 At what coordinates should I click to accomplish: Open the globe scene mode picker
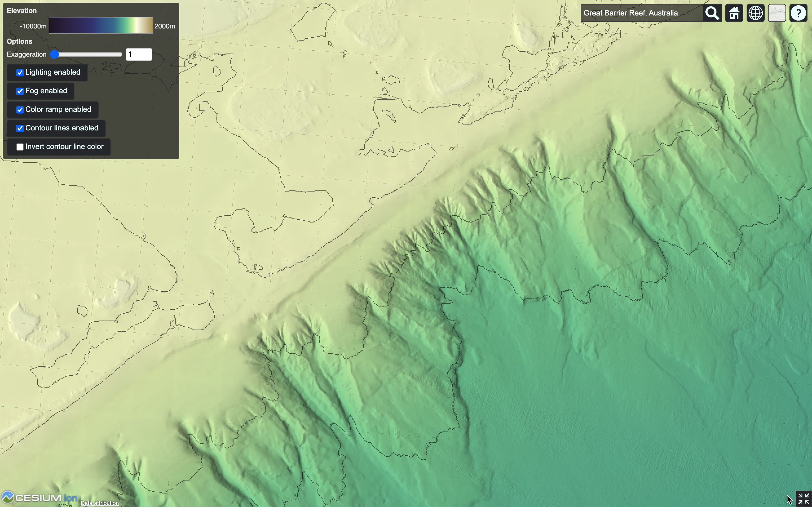(755, 13)
